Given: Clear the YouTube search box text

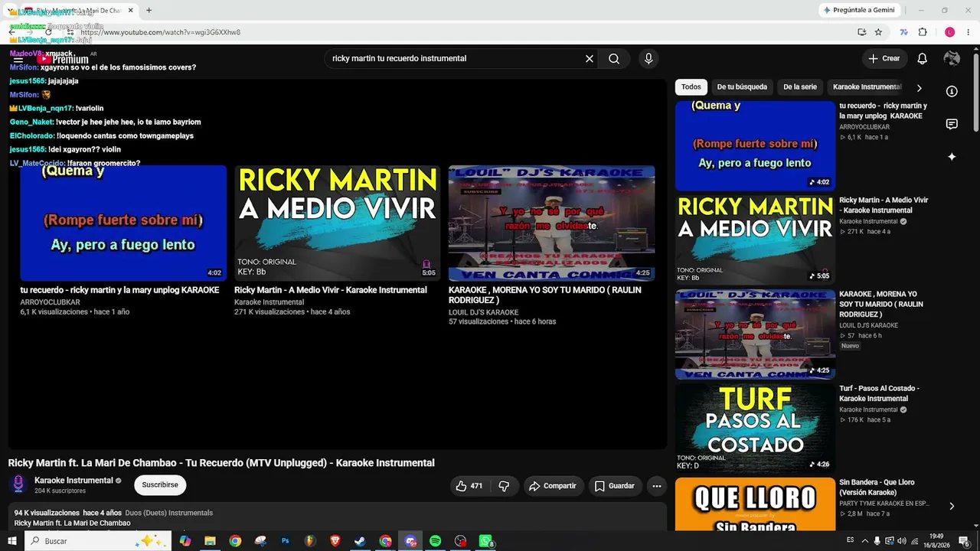Looking at the screenshot, I should 590,59.
